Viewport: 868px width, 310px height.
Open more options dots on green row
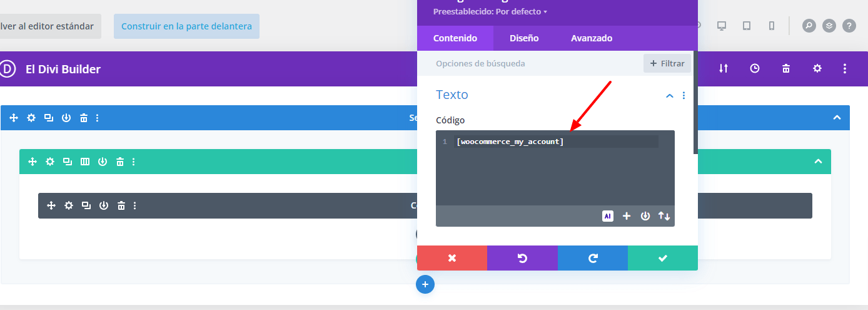134,162
